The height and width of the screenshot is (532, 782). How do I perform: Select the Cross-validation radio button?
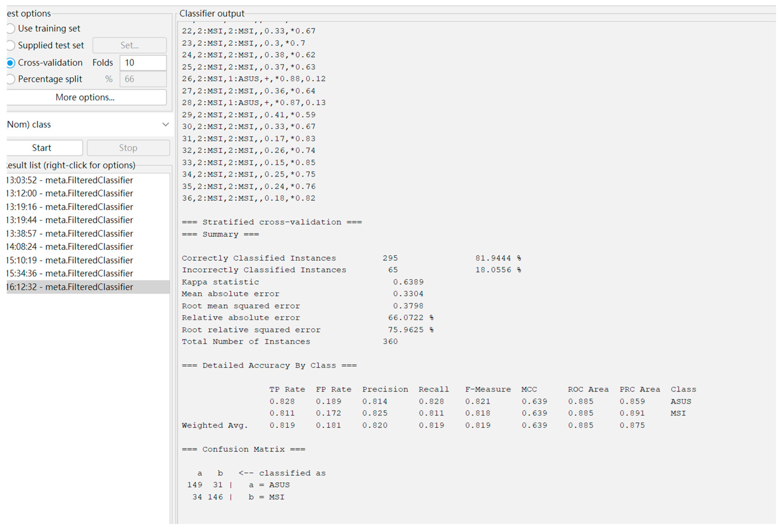(x=11, y=63)
